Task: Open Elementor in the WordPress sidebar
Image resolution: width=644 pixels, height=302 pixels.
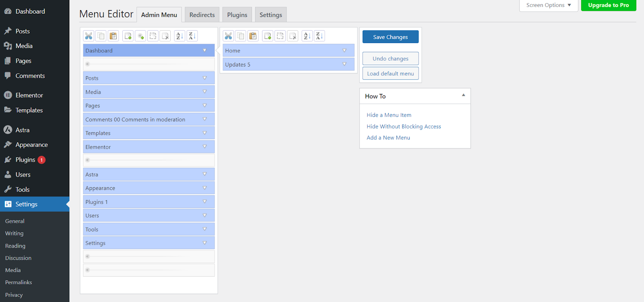Action: pyautogui.click(x=29, y=95)
